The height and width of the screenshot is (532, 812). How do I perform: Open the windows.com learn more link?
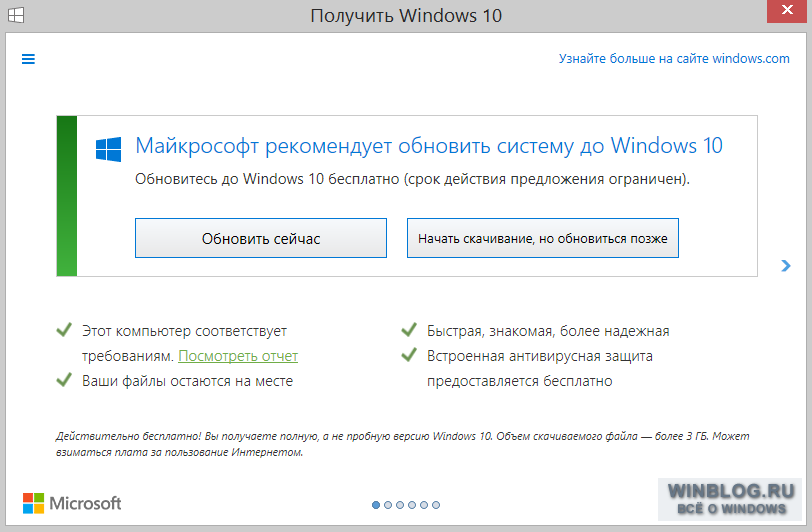pyautogui.click(x=674, y=59)
